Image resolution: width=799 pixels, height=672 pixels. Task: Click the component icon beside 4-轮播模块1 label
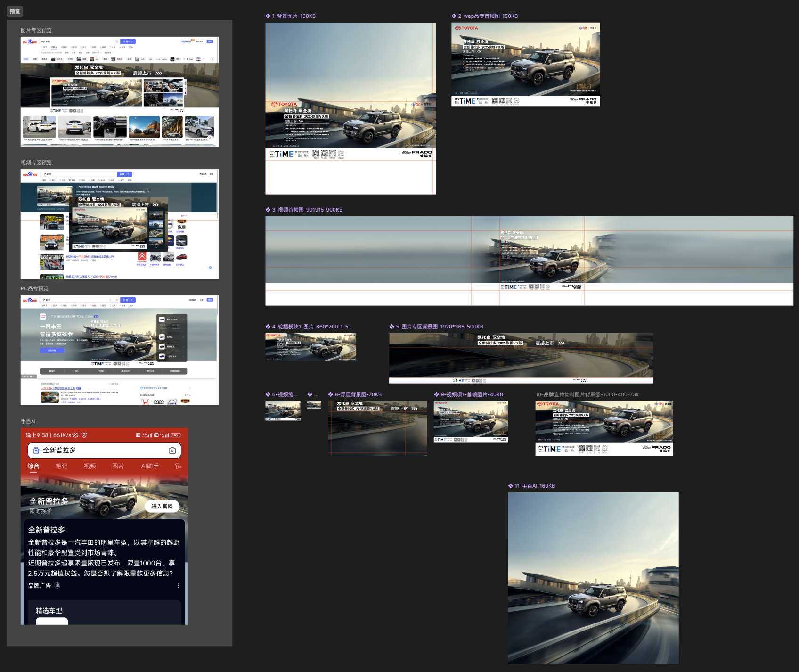(268, 327)
